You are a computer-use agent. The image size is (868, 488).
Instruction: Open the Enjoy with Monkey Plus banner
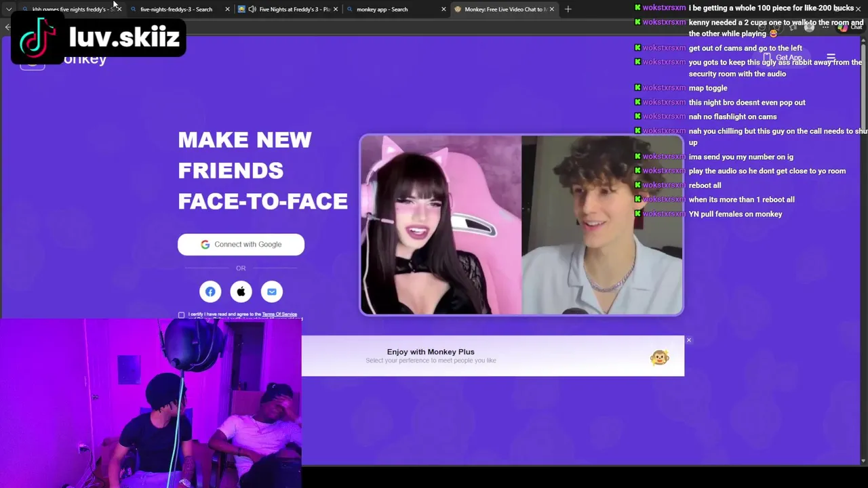(493, 356)
